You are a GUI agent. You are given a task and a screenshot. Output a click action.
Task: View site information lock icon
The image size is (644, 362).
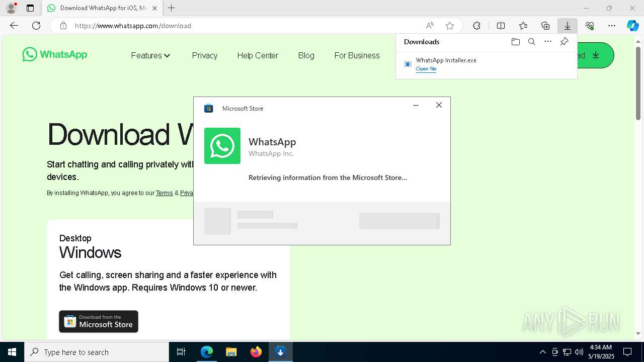pos(63,26)
